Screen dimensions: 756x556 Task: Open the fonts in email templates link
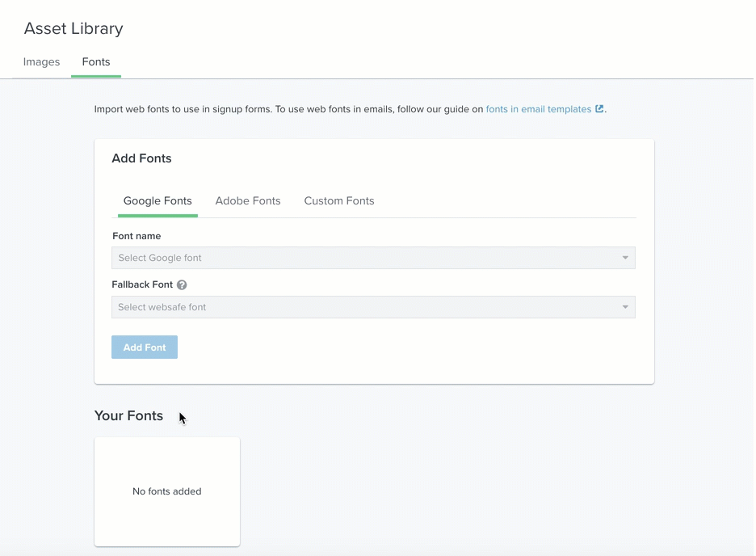click(x=539, y=109)
